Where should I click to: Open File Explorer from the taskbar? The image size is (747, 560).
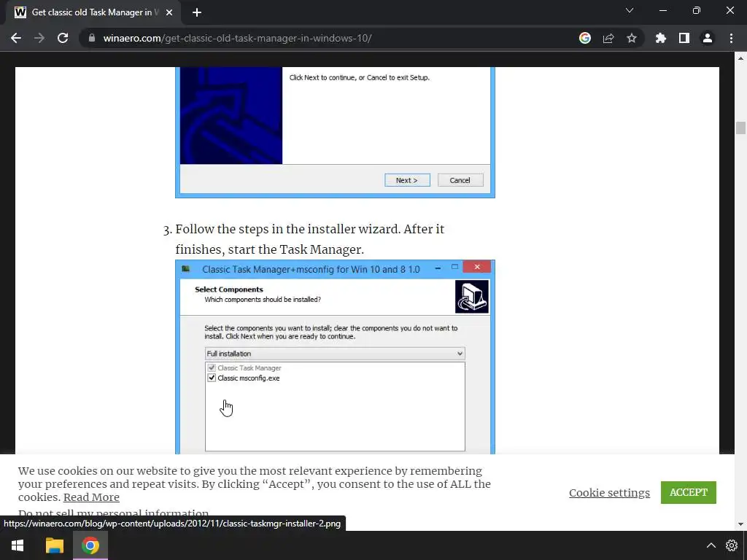click(54, 545)
